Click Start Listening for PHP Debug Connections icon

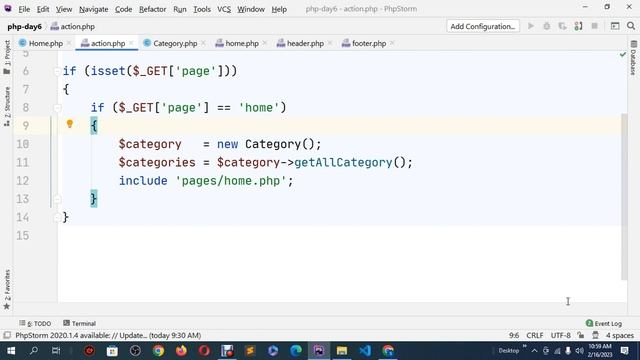(578, 26)
